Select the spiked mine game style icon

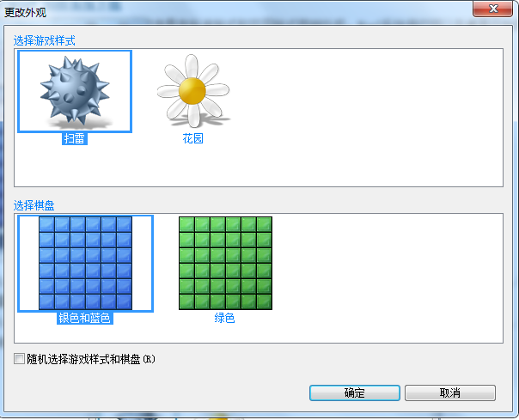tap(75, 91)
